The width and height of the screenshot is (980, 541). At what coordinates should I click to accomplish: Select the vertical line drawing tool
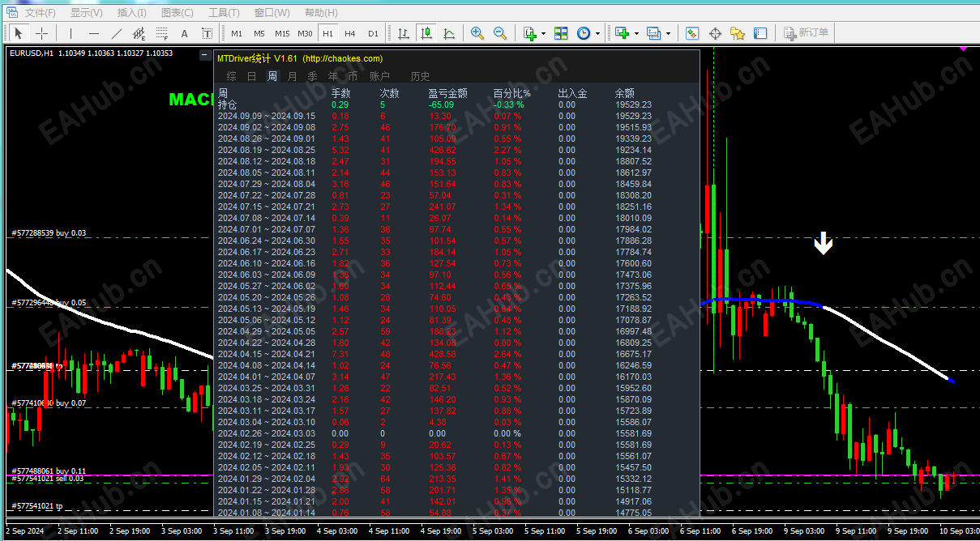[71, 33]
